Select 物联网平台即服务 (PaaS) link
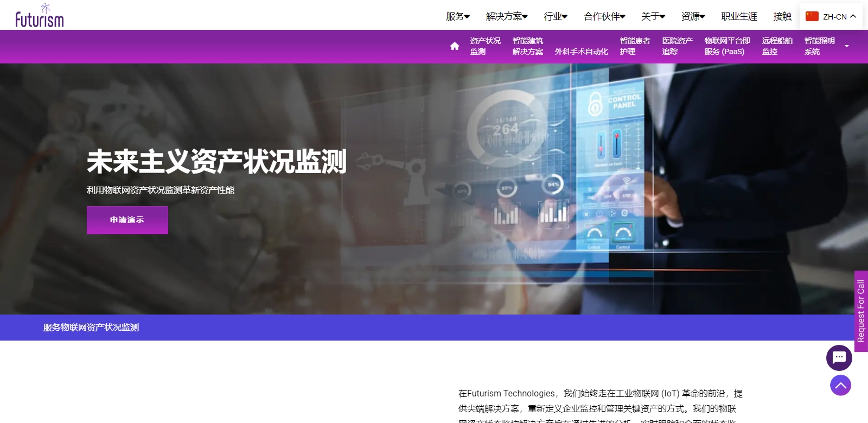Image resolution: width=868 pixels, height=423 pixels. pos(727,46)
